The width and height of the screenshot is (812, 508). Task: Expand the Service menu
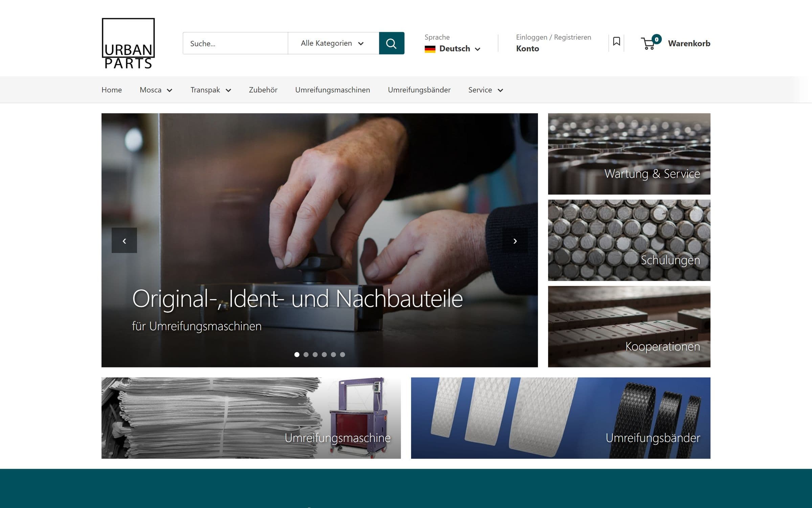pyautogui.click(x=486, y=90)
